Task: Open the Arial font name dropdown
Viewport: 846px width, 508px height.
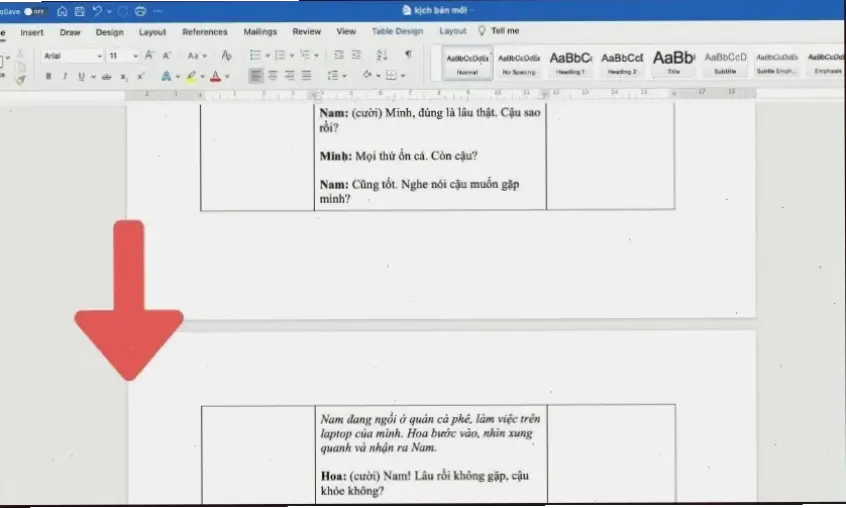Action: click(x=72, y=56)
